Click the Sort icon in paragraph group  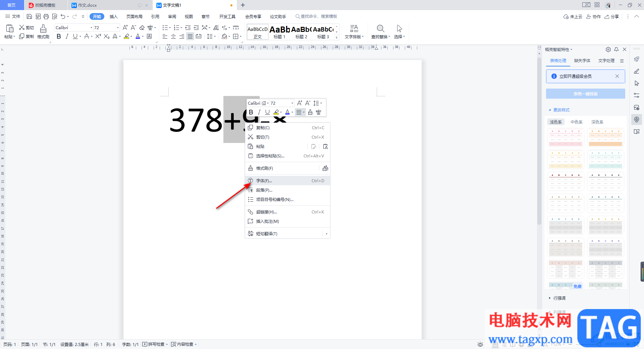[x=216, y=28]
